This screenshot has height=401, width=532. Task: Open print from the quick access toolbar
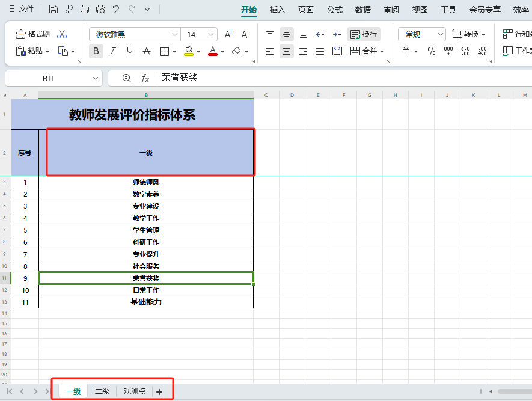[x=84, y=10]
